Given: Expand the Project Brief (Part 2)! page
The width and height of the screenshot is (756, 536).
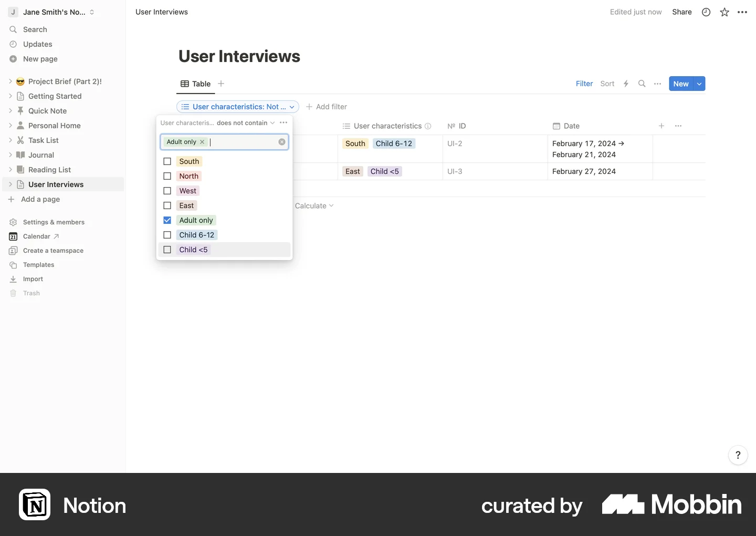Looking at the screenshot, I should click(x=10, y=81).
